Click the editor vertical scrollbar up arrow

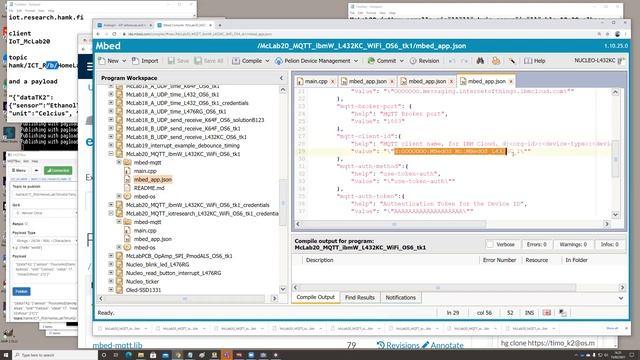point(615,93)
